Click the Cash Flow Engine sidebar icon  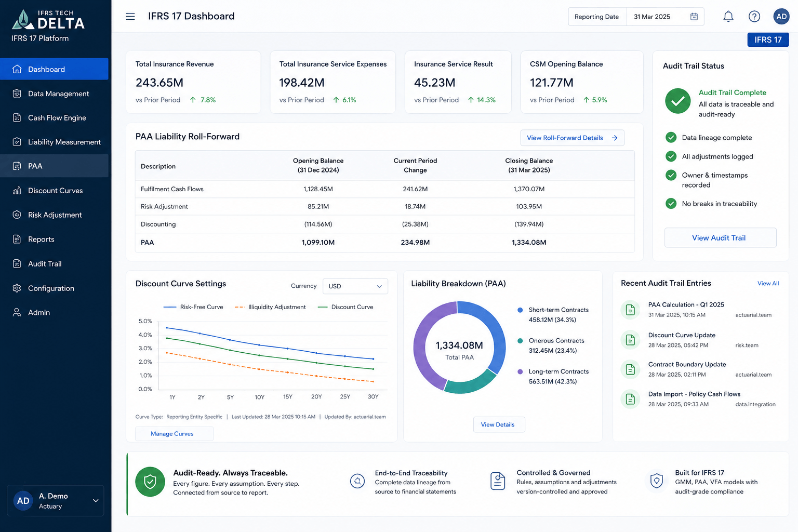(17, 118)
